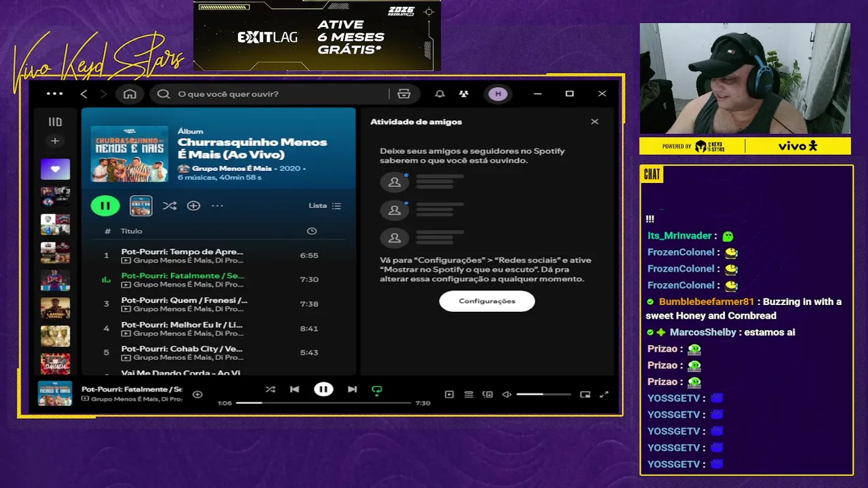The height and width of the screenshot is (488, 868).
Task: Open Grupo Menos É Mais artist link
Action: click(231, 168)
